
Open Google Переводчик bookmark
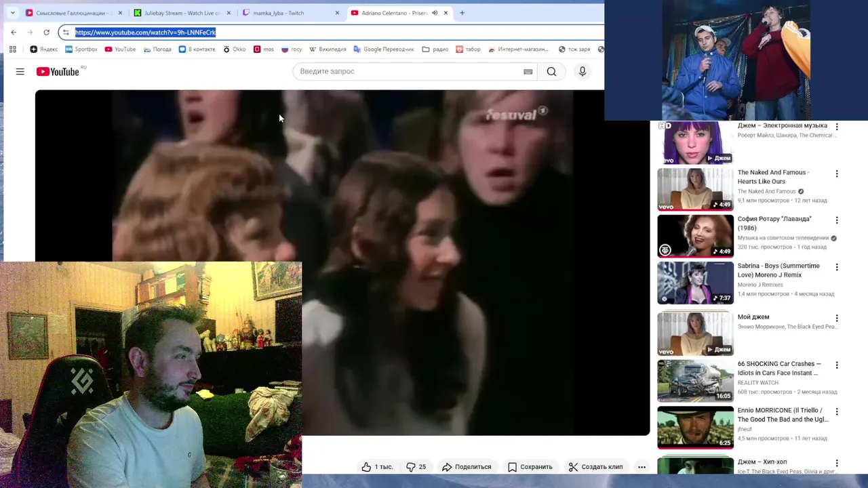point(384,49)
